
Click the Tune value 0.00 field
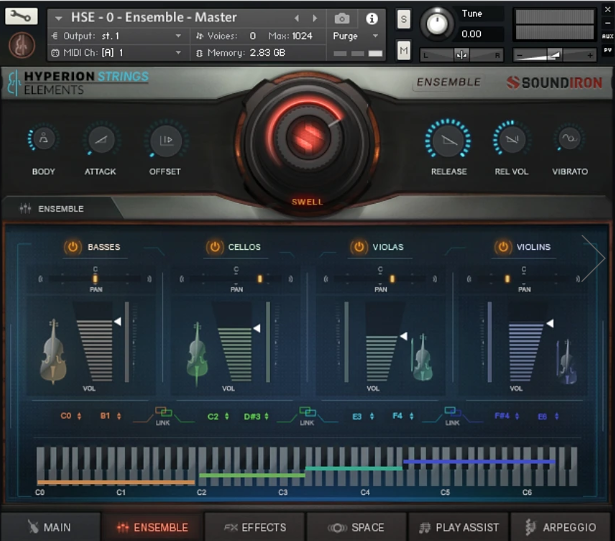(481, 34)
